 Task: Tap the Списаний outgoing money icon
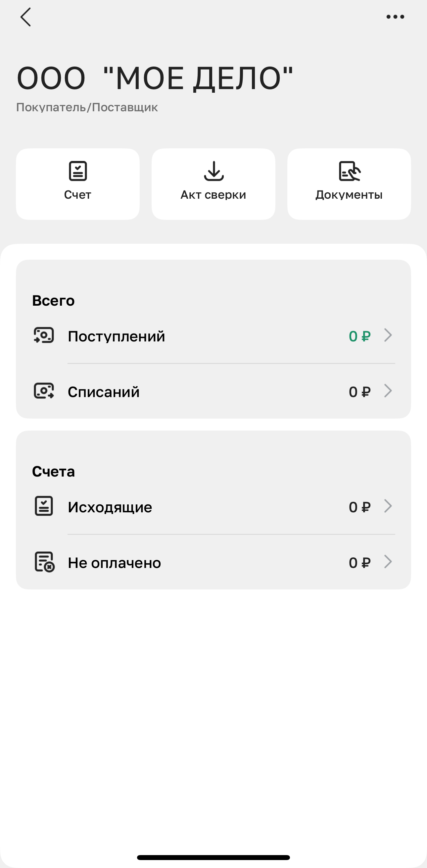44,391
